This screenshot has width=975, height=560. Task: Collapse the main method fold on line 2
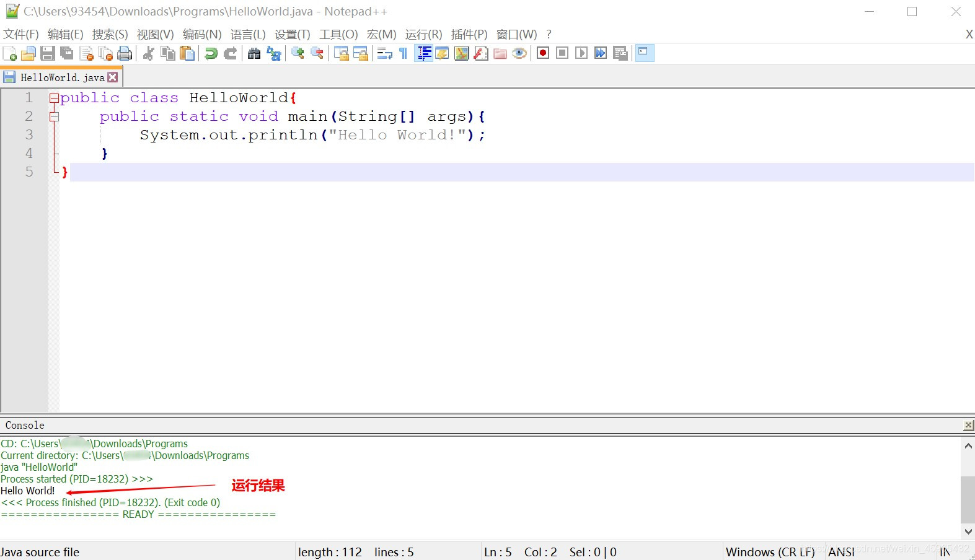coord(54,116)
